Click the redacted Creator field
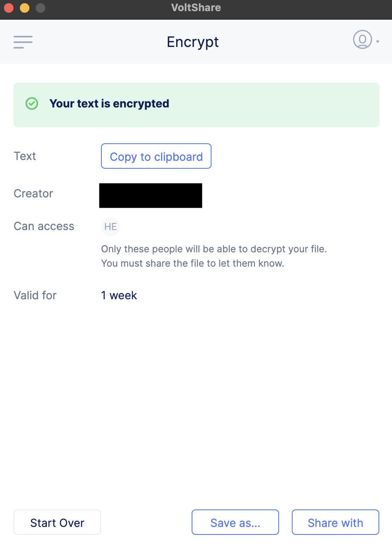 (150, 195)
